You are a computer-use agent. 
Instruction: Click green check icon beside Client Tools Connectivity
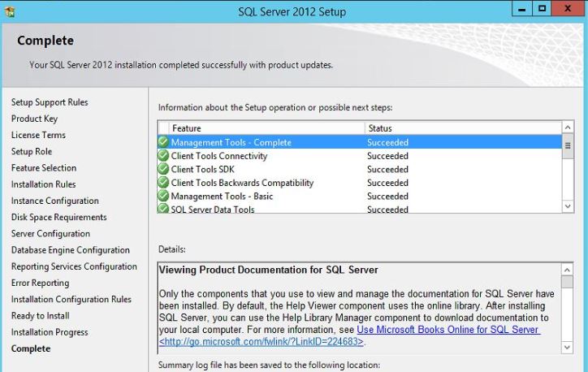(x=163, y=156)
